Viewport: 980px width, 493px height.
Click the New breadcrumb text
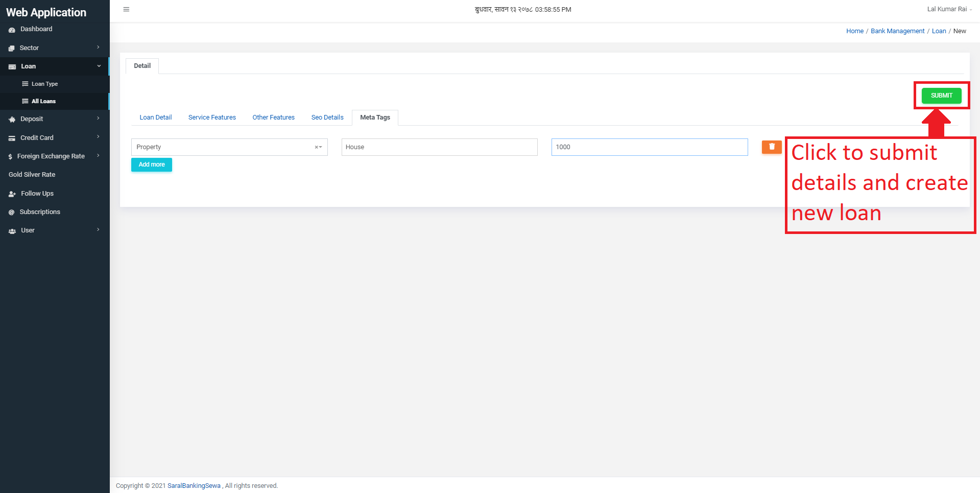pos(960,31)
